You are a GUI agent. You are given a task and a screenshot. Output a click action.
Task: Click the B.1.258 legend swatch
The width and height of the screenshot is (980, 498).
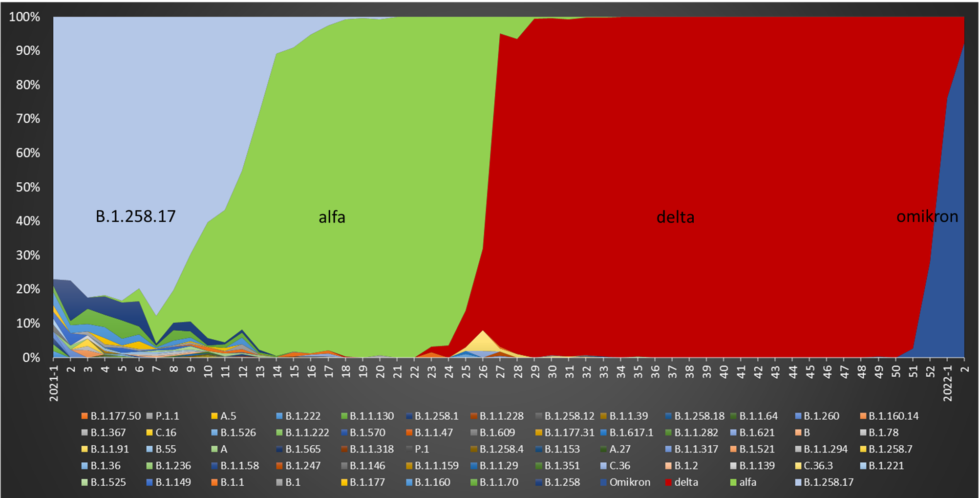(538, 482)
